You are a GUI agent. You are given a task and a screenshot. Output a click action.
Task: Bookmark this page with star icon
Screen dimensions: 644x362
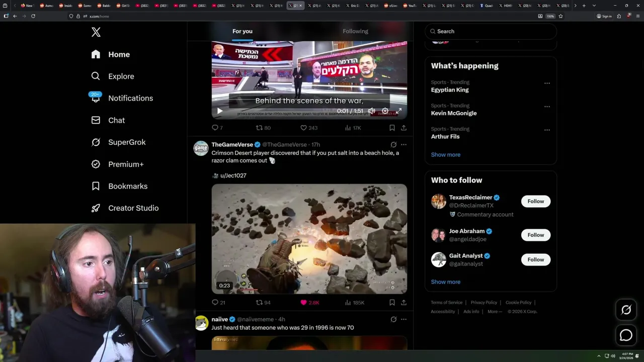(x=560, y=16)
